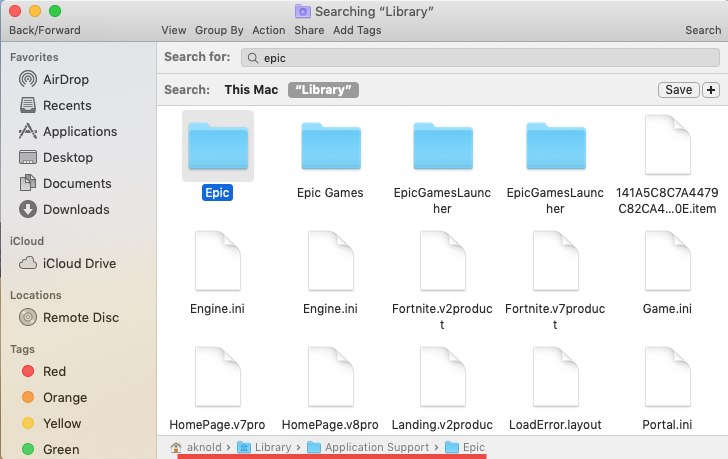Click the iCloud sidebar heading
Image resolution: width=728 pixels, height=459 pixels.
tap(27, 241)
